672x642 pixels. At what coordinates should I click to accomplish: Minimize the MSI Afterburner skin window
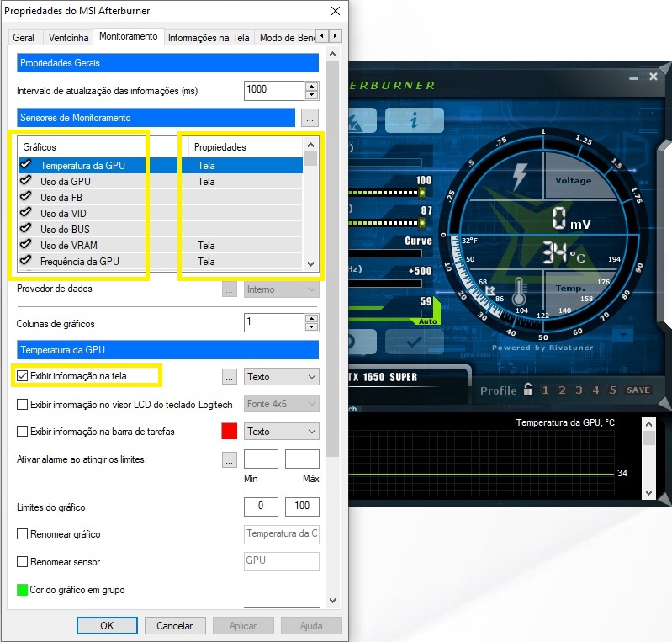click(634, 78)
